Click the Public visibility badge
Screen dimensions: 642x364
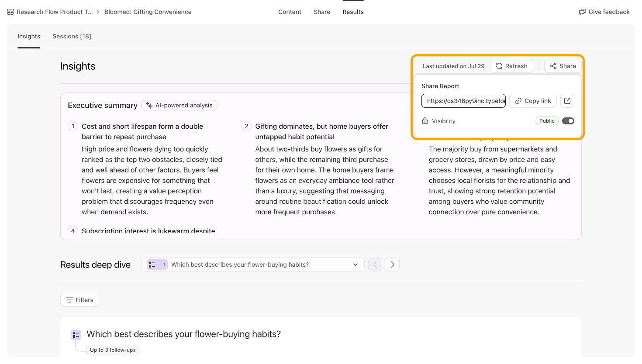tap(547, 121)
